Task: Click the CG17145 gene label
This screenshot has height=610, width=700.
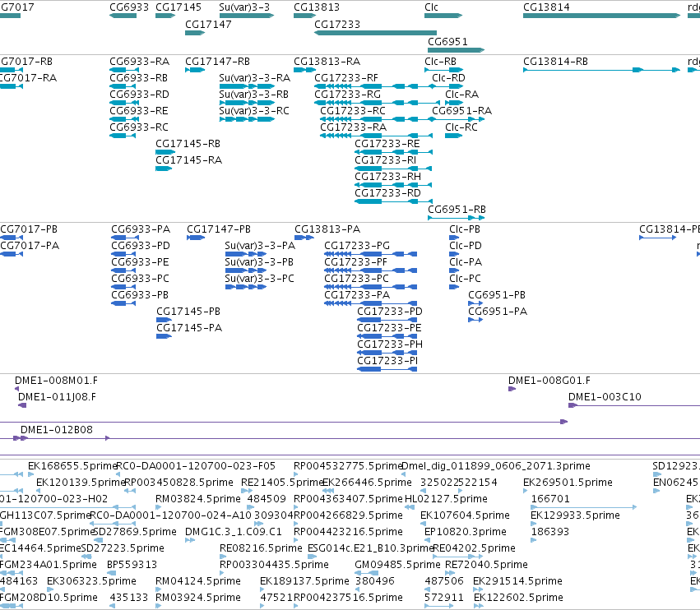Action: tap(178, 7)
